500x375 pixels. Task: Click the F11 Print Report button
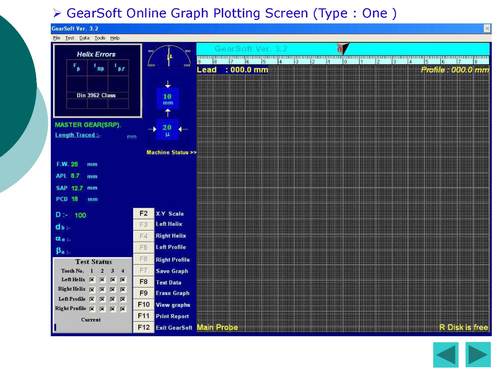pyautogui.click(x=143, y=316)
